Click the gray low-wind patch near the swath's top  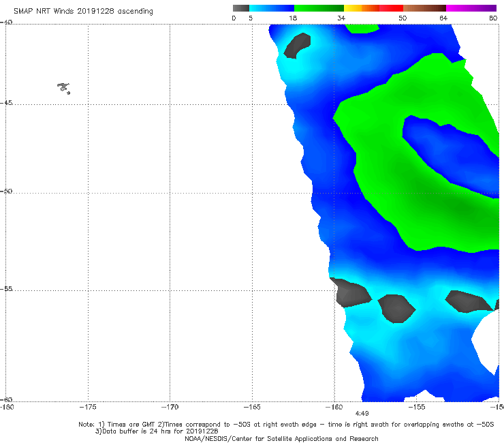[298, 46]
